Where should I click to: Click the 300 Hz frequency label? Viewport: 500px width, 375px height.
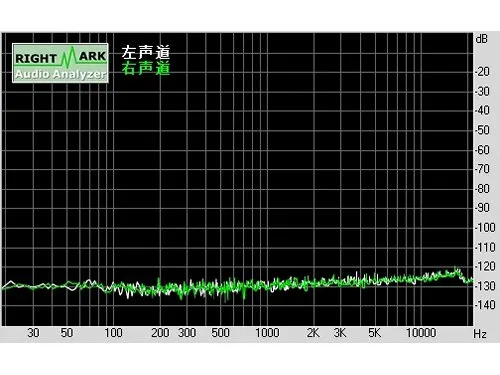187,333
